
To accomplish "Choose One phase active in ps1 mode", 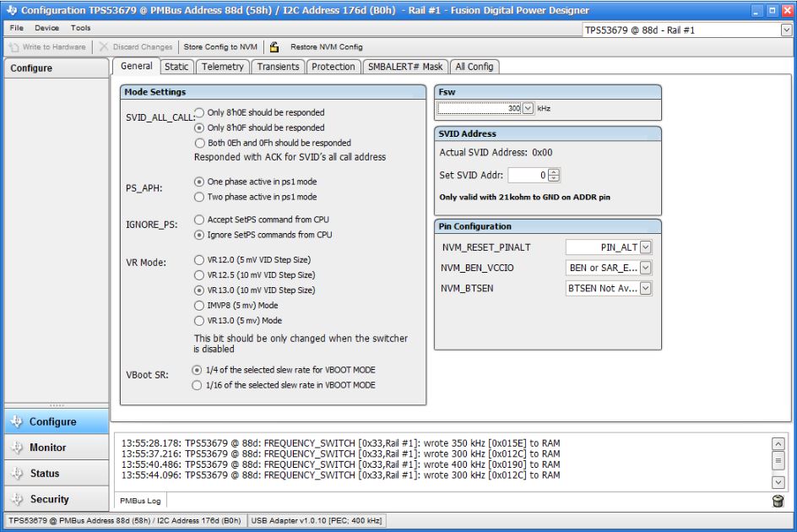I will (x=199, y=182).
